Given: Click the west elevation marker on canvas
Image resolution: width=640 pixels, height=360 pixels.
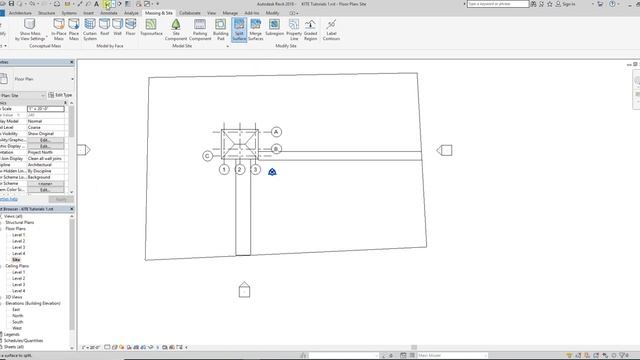Looking at the screenshot, I should (84, 150).
